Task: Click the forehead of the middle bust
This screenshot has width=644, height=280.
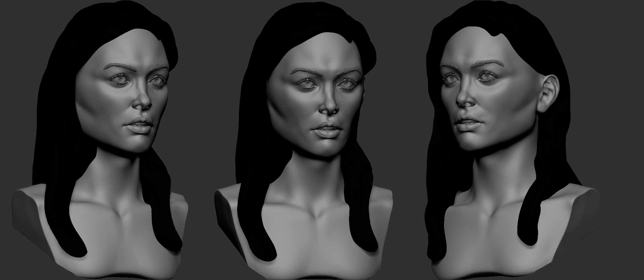Action: click(x=325, y=50)
